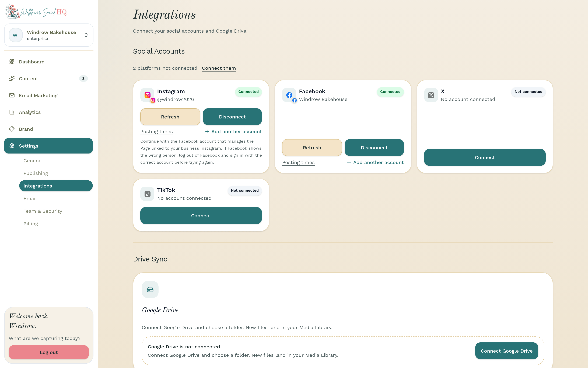Click Instagram's small account badge icon
The height and width of the screenshot is (368, 588).
153,100
